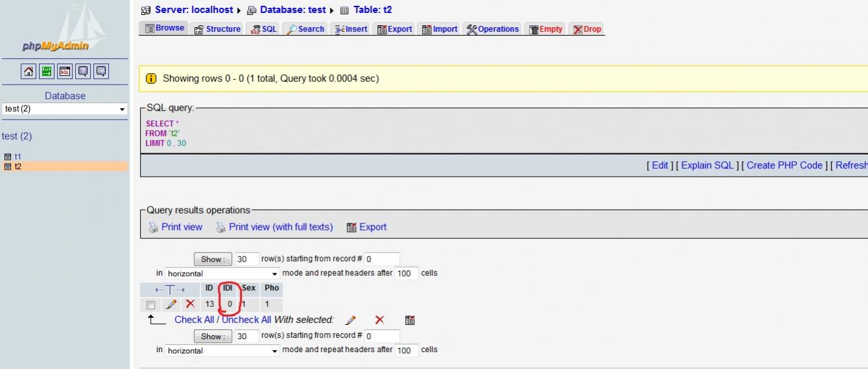Viewport: 868px width, 369px height.
Task: Click the red Drop tab
Action: click(x=587, y=29)
